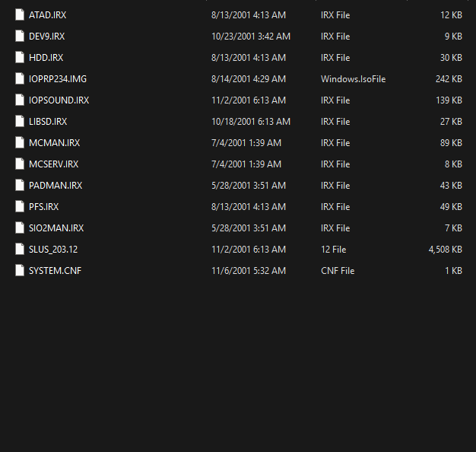476x452 pixels.
Task: Click the 9 KB size value
Action: [x=453, y=37]
